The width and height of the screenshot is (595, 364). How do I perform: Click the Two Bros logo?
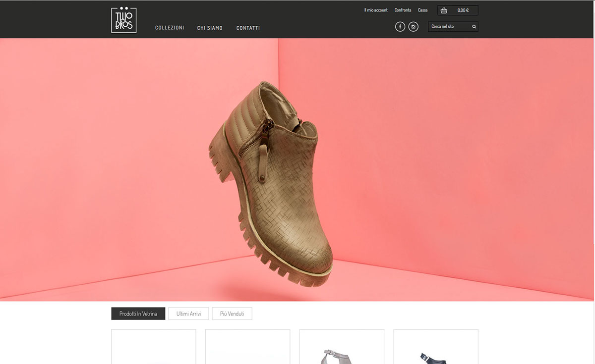123,20
